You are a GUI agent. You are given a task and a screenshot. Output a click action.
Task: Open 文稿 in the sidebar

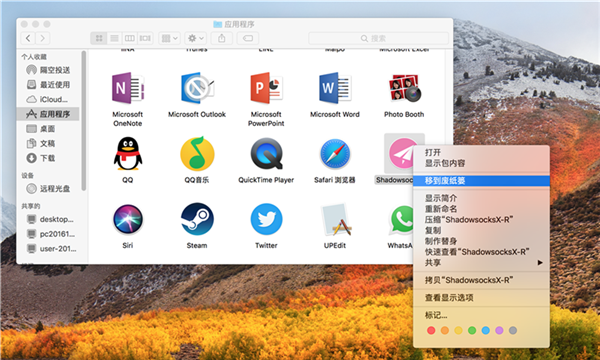tap(48, 143)
